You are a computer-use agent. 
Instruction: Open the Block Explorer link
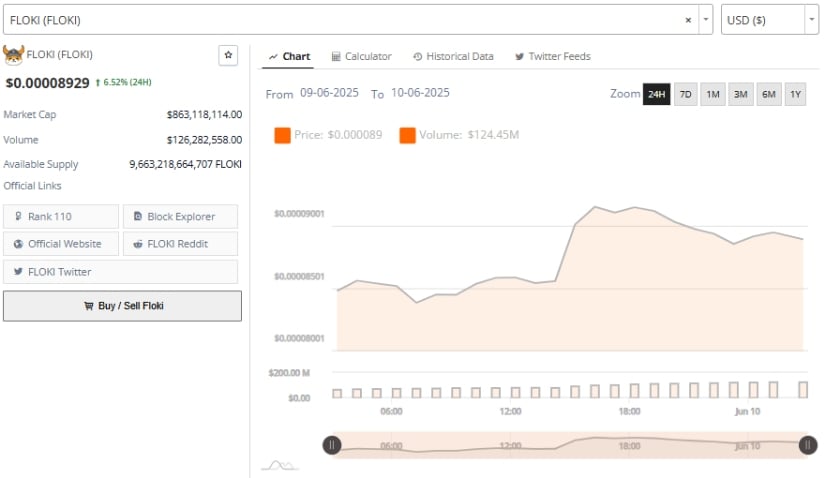point(180,216)
